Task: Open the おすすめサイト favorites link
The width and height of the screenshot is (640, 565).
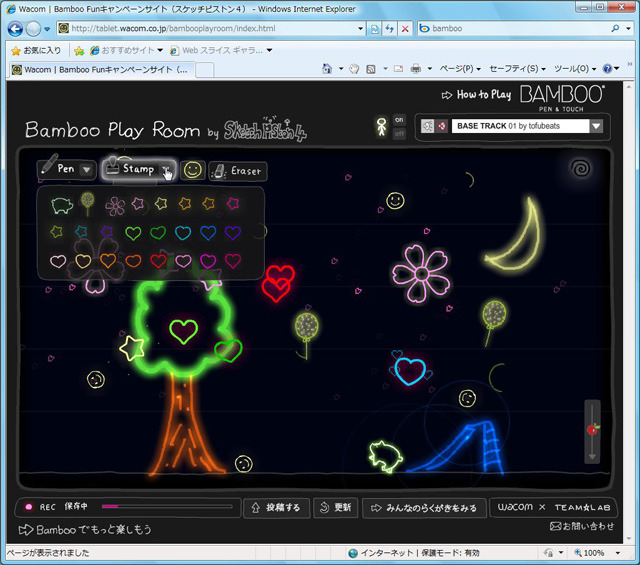Action: tap(127, 50)
